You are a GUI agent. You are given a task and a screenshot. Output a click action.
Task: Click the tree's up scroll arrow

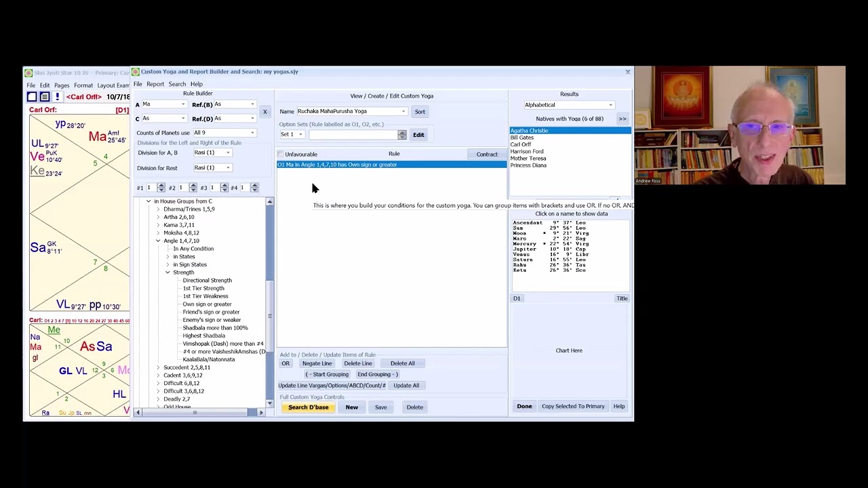pyautogui.click(x=269, y=202)
